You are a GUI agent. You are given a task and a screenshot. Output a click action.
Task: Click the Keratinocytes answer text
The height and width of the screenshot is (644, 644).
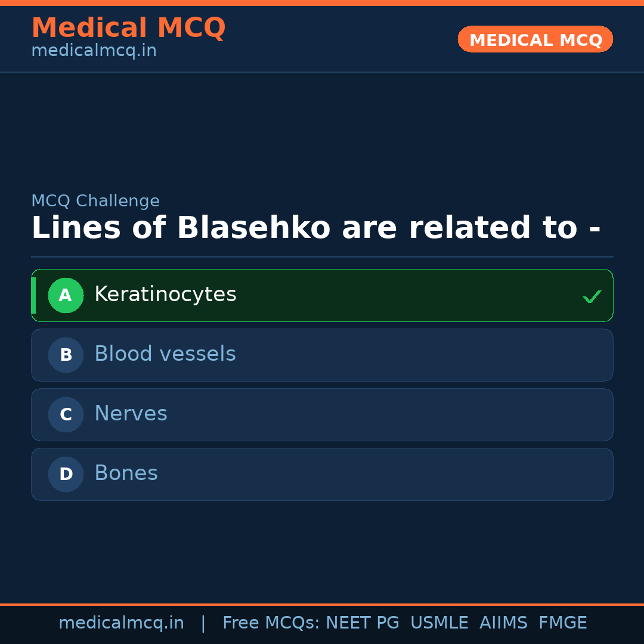point(165,295)
